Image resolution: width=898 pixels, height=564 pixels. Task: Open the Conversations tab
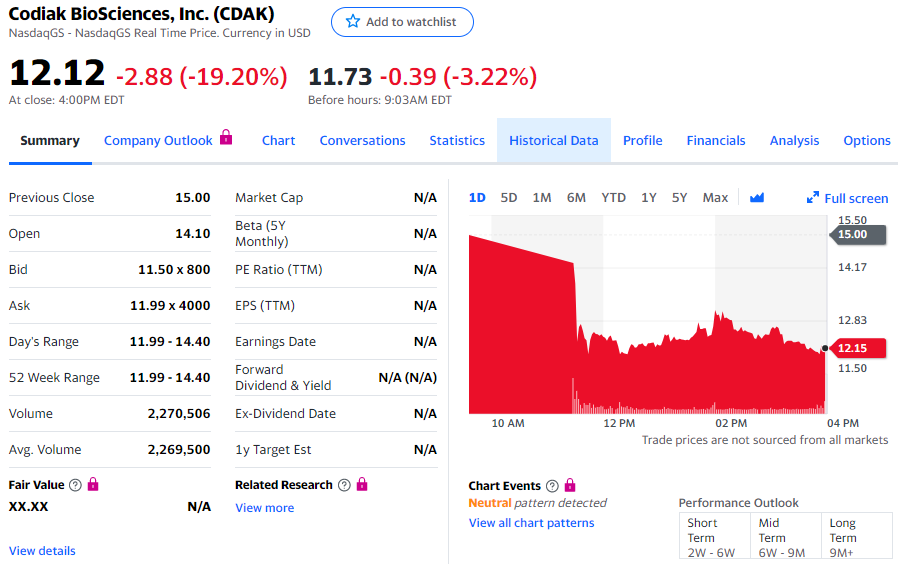tap(363, 141)
